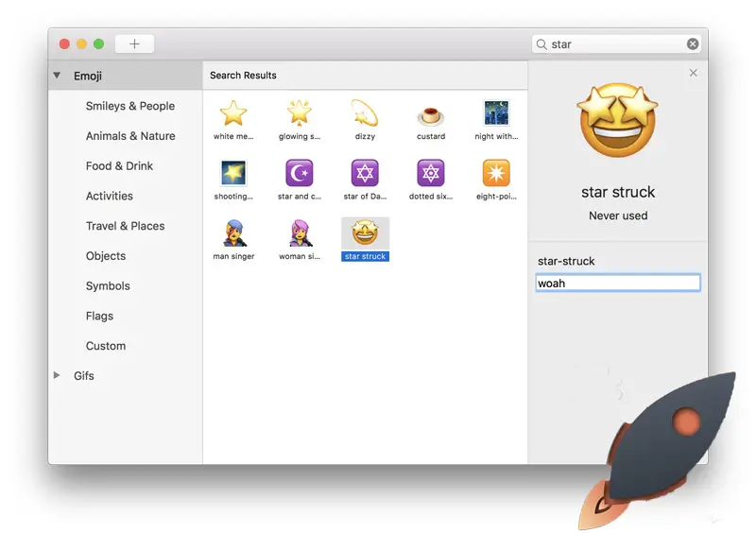Select the man singer emoji
The height and width of the screenshot is (533, 756).
(x=233, y=233)
